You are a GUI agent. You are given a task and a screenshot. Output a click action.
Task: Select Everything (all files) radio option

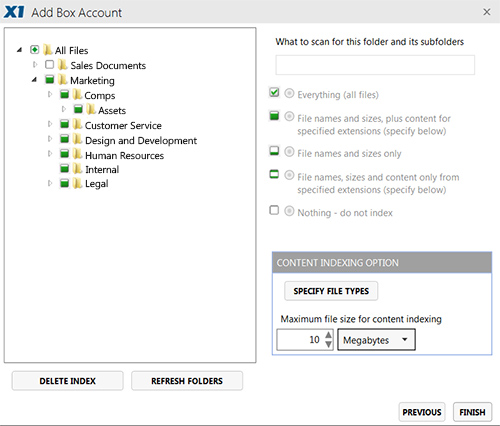(x=289, y=93)
